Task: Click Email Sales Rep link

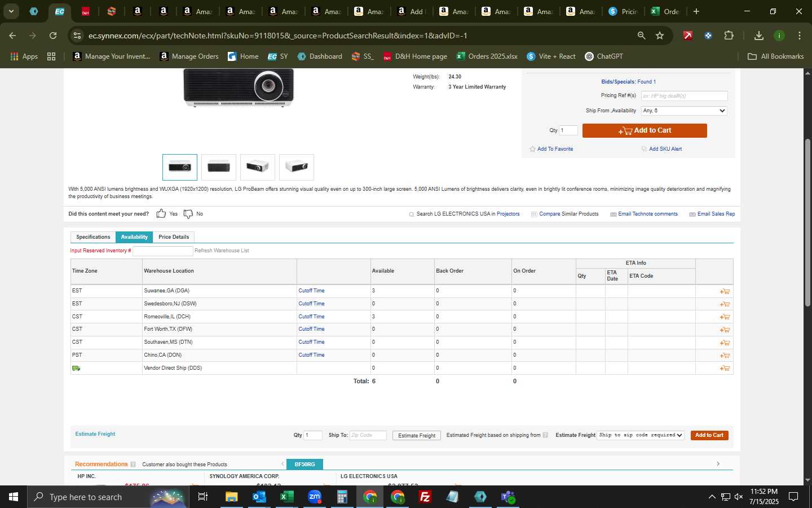Action: pos(716,214)
